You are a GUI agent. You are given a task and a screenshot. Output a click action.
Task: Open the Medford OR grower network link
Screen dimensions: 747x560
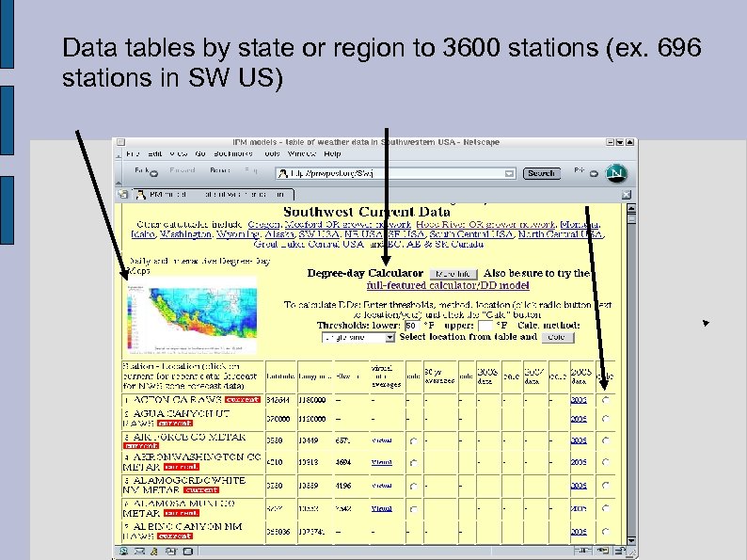[348, 225]
